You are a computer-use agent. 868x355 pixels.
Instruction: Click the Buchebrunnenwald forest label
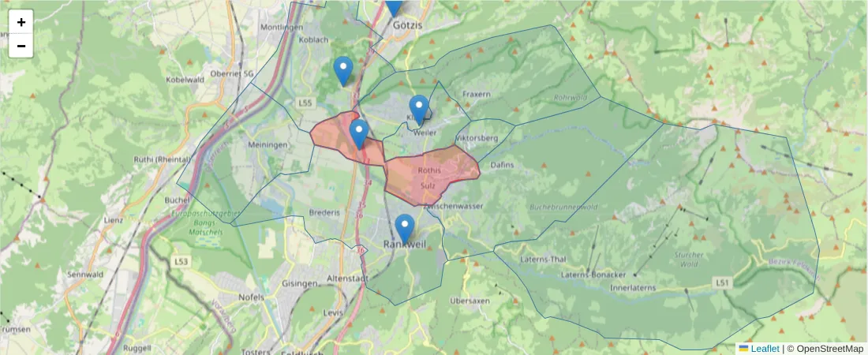click(563, 207)
